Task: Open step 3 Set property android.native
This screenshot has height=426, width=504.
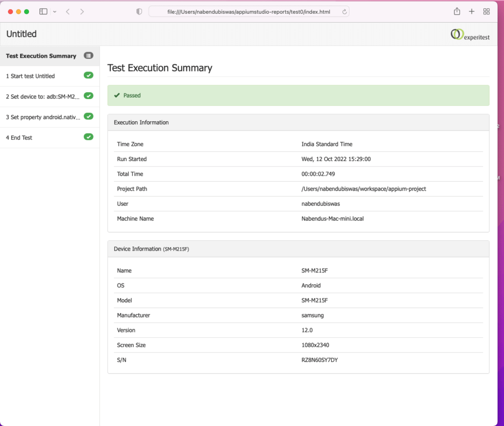Action: [x=43, y=117]
